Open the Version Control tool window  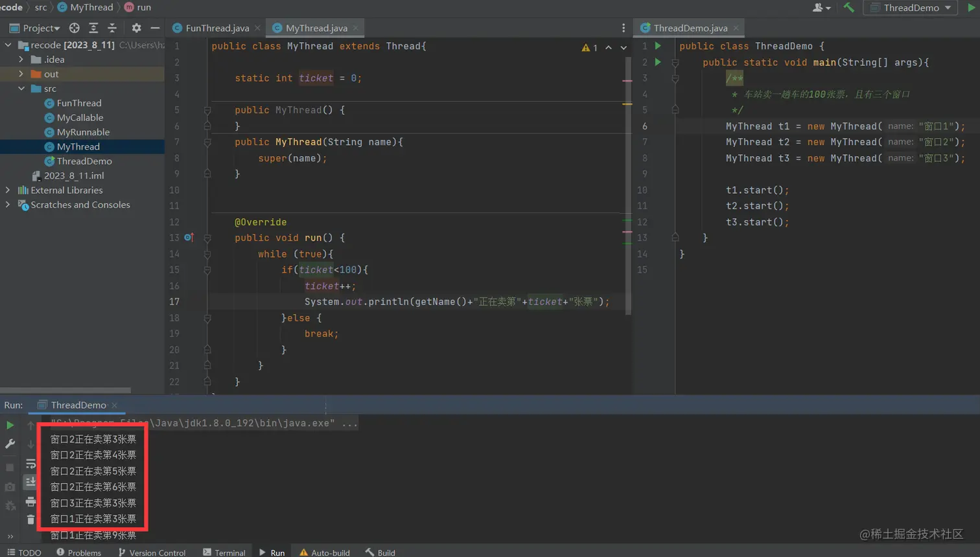(x=152, y=552)
